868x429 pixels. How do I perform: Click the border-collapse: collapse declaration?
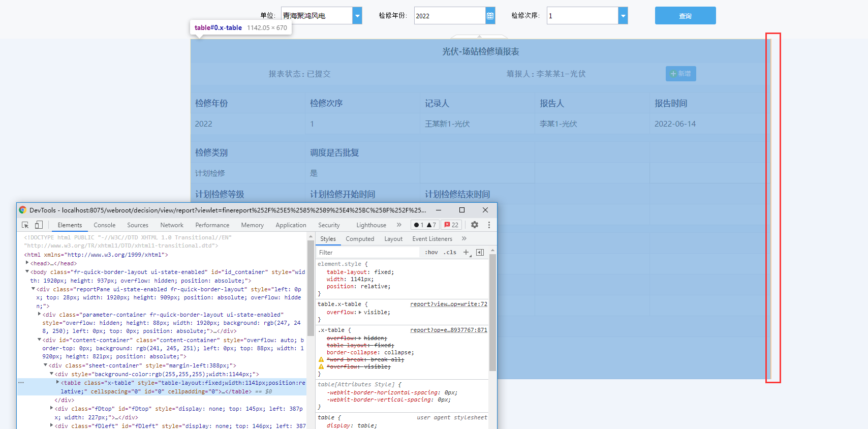(370, 352)
